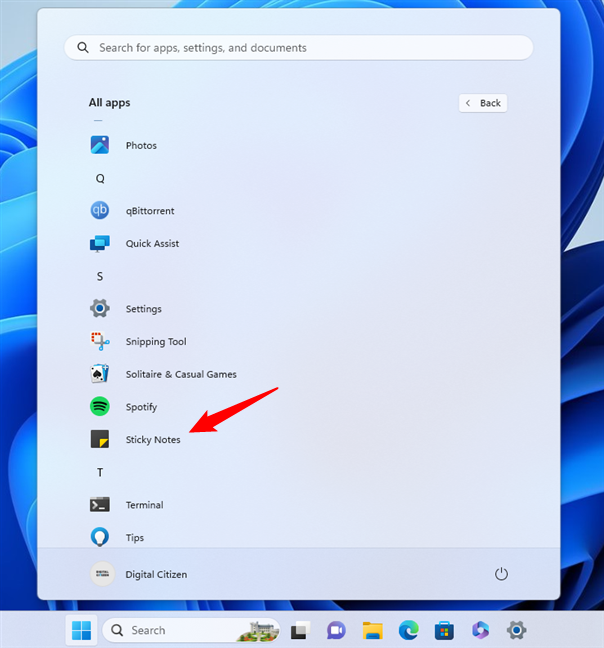The width and height of the screenshot is (604, 648).
Task: Open Settings gear in the taskbar
Action: pos(516,630)
